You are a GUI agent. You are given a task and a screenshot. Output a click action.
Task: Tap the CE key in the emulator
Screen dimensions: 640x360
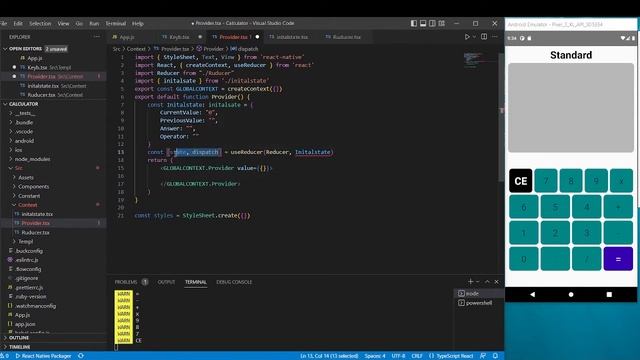pos(520,181)
